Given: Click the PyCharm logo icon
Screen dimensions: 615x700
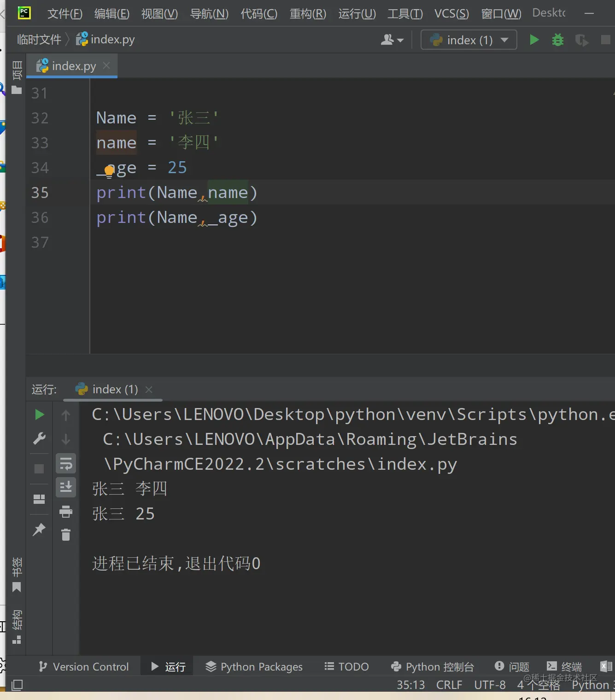Looking at the screenshot, I should pos(24,13).
